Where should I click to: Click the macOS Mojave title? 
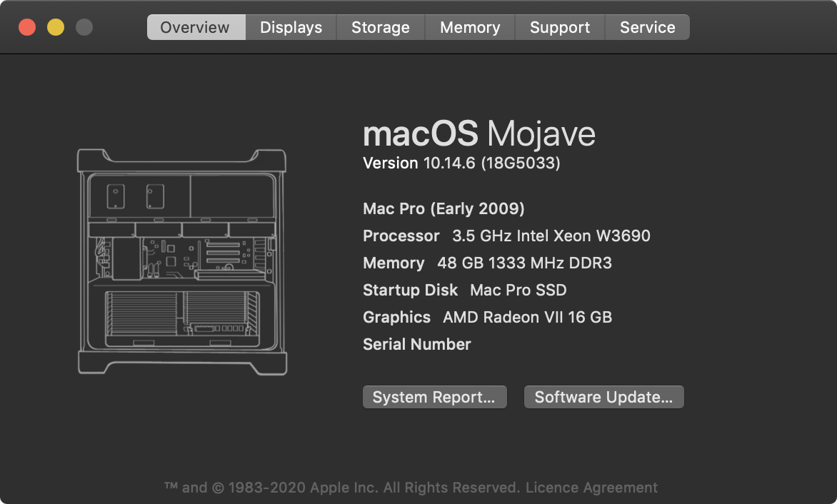478,133
